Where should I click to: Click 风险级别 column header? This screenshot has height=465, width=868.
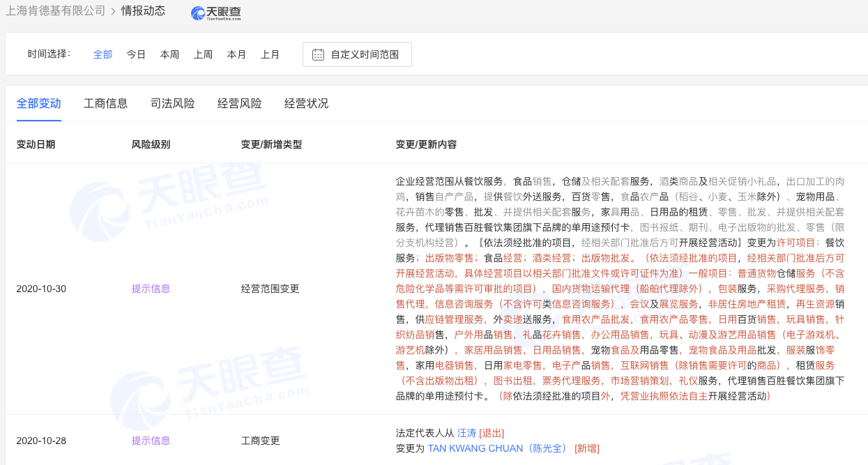151,145
